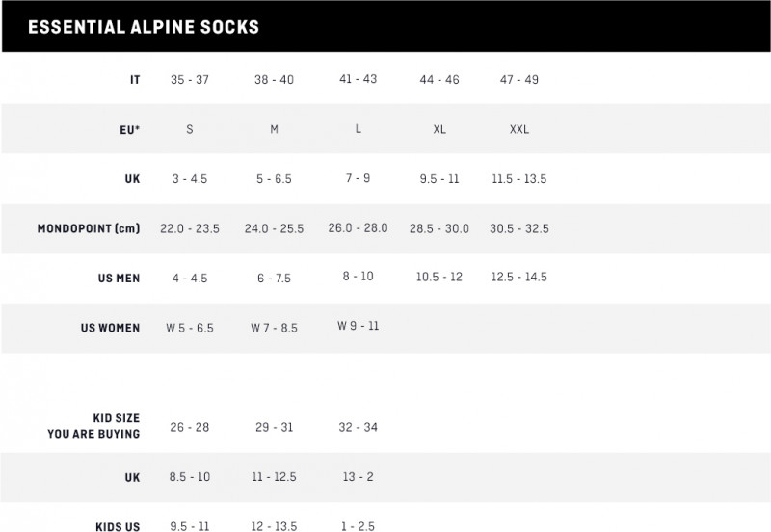Select the Mondopoint (cm) row label
The image size is (771, 532).
pos(89,228)
